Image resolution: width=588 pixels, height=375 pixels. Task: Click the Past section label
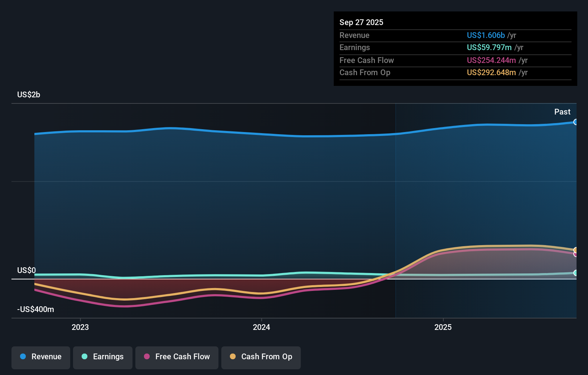[563, 112]
